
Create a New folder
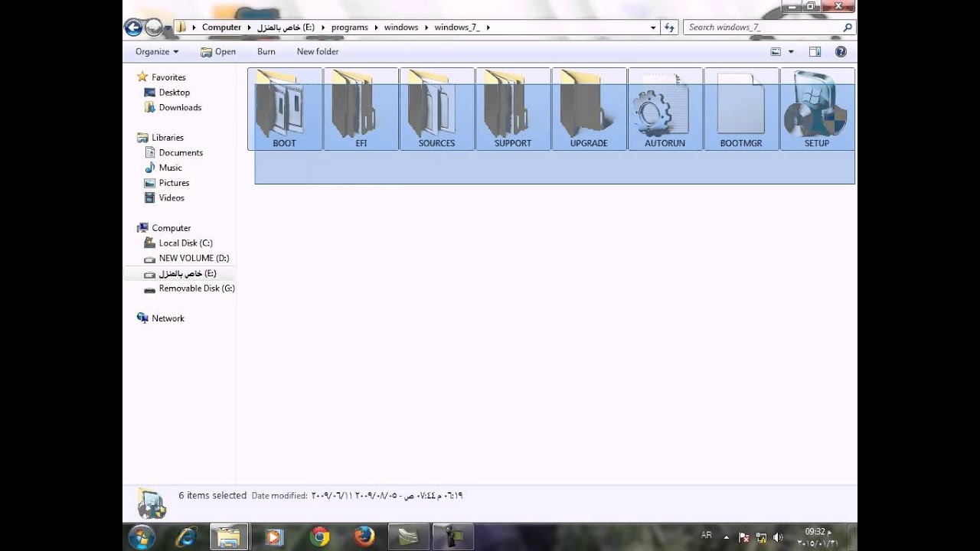click(318, 51)
